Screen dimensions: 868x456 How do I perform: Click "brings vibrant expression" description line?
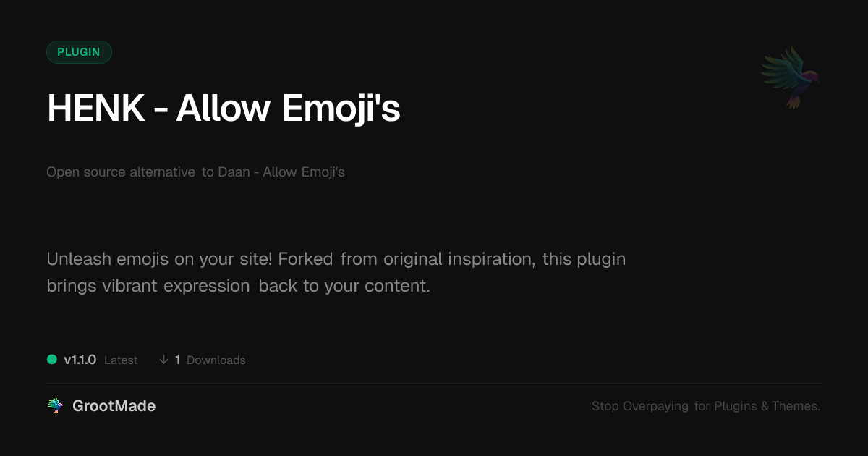(148, 286)
